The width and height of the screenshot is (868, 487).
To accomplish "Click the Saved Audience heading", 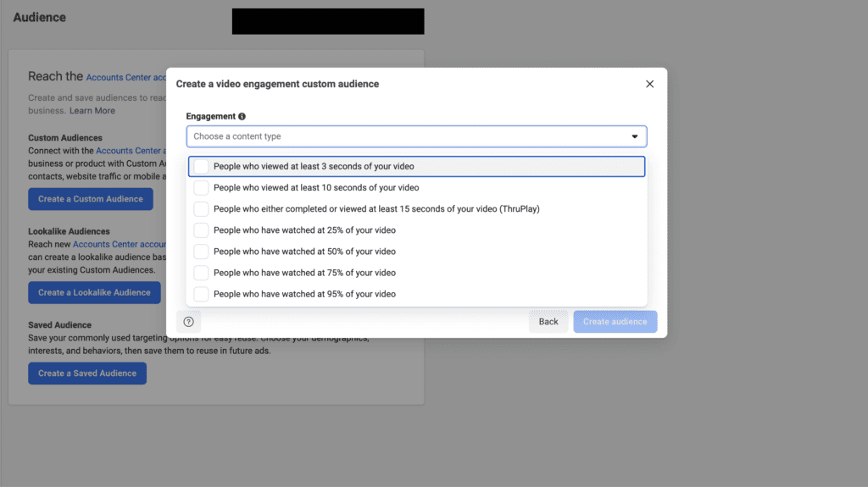I will (60, 325).
